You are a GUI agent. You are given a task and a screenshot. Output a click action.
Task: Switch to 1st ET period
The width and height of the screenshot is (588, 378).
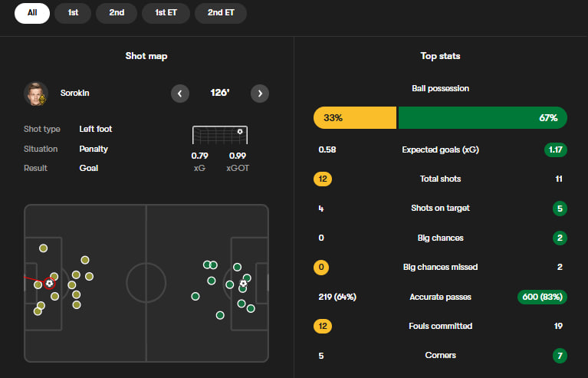(x=167, y=13)
